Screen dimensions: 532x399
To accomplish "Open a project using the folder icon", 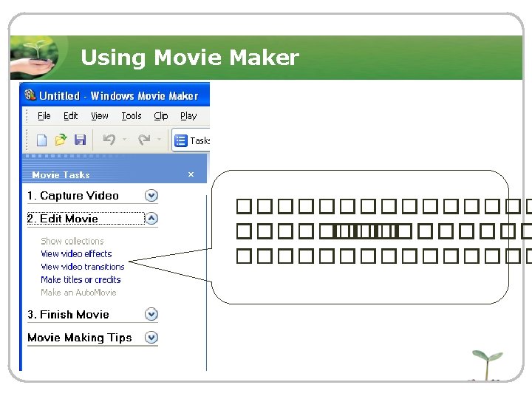I will [61, 140].
